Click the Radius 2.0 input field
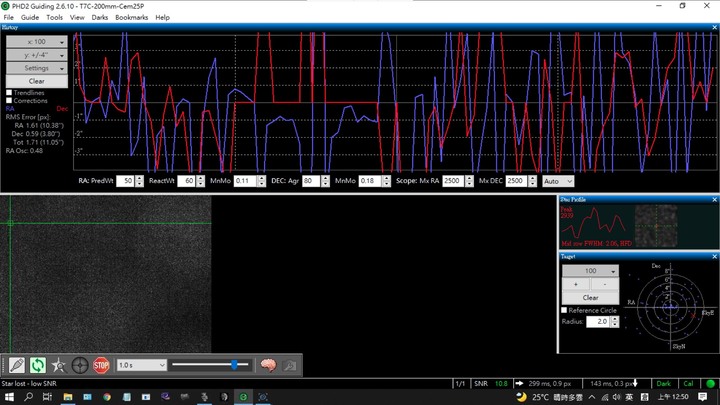This screenshot has width=720, height=405. pos(598,322)
